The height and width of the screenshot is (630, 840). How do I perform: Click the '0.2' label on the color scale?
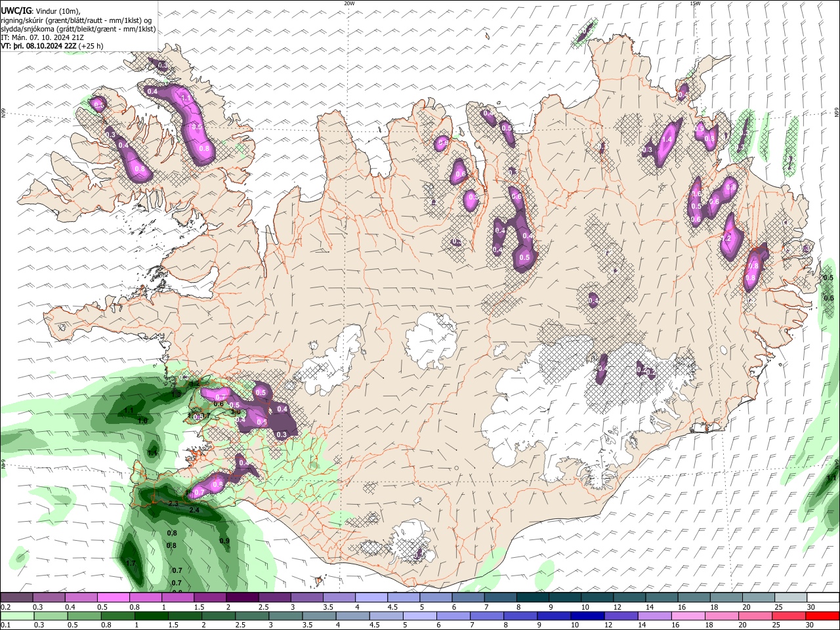click(x=6, y=607)
